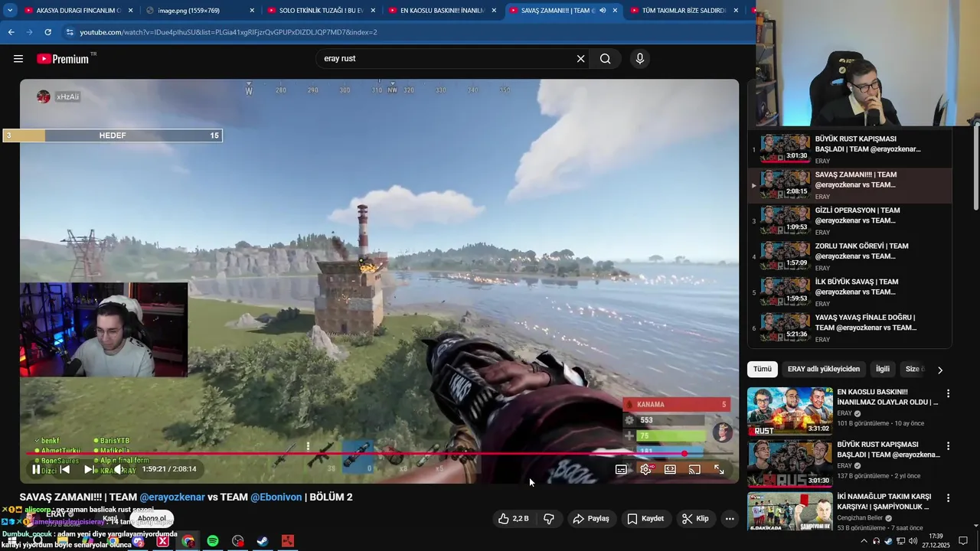Open more actions menu beside Klip
Viewport: 980px width, 551px height.
coord(730,519)
